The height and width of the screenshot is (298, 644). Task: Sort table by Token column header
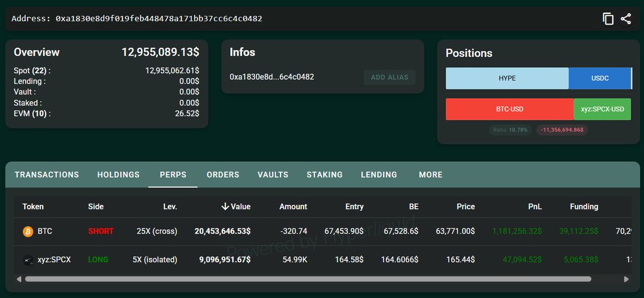[33, 206]
